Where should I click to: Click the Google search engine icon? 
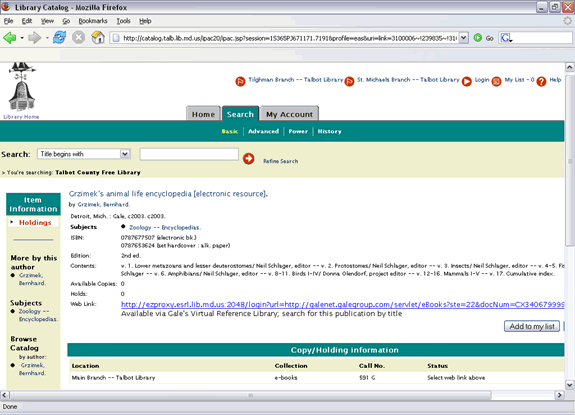pyautogui.click(x=506, y=38)
